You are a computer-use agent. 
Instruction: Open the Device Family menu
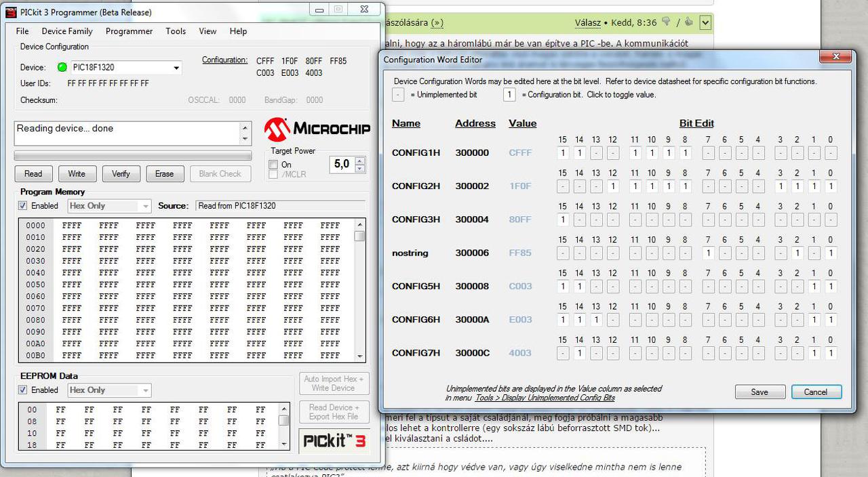[67, 31]
